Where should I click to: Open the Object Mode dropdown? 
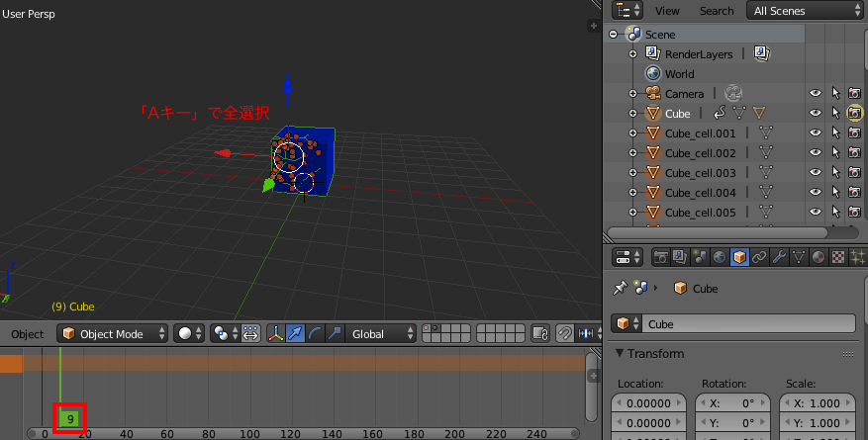112,333
